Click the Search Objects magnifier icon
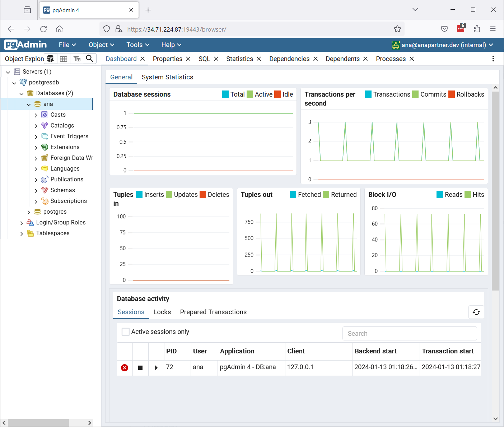 point(90,59)
